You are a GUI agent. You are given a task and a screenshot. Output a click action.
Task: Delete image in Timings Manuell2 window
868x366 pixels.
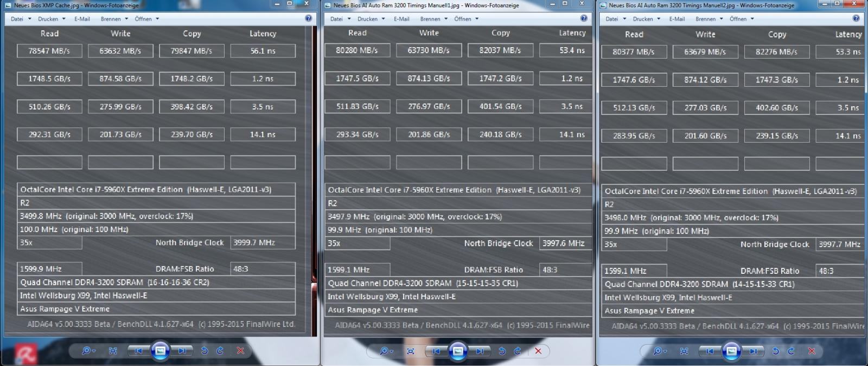(812, 351)
